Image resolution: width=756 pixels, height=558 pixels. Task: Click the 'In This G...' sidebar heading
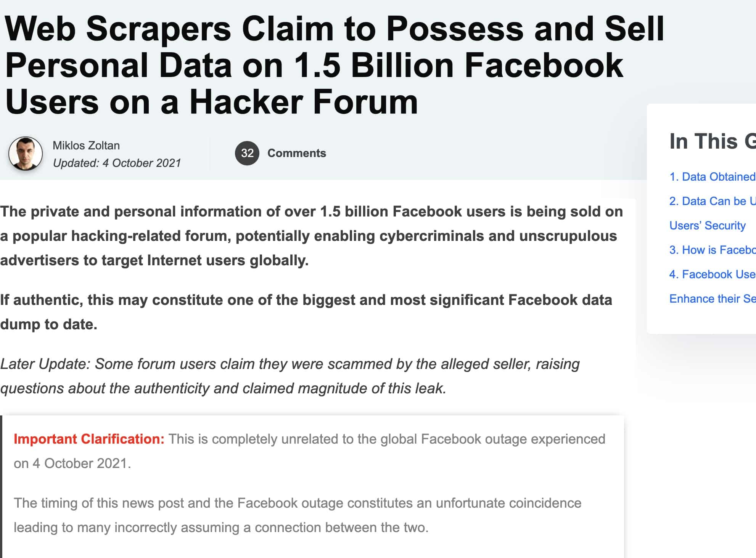pos(713,141)
